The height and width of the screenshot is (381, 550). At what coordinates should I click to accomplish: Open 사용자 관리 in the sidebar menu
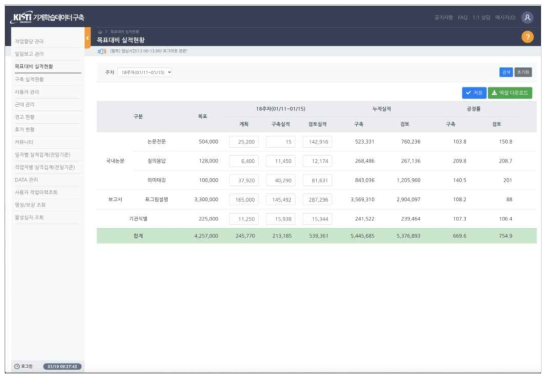tap(27, 92)
